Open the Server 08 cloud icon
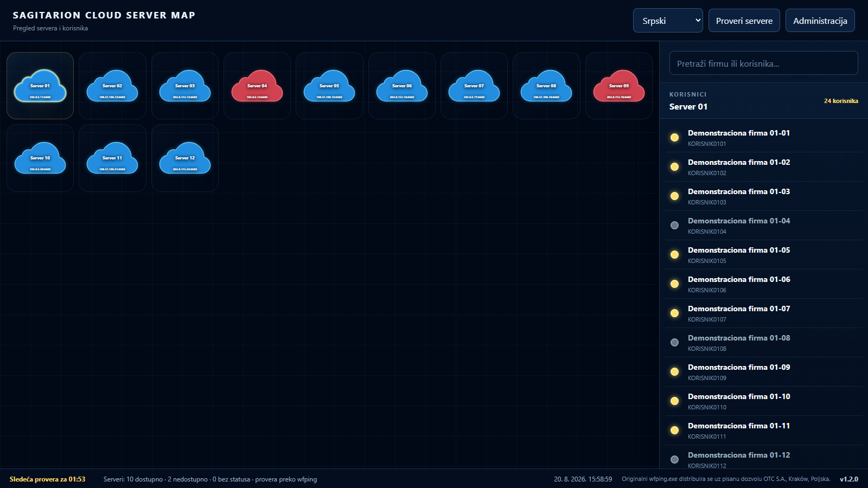Image resolution: width=868 pixels, height=488 pixels. (x=546, y=86)
